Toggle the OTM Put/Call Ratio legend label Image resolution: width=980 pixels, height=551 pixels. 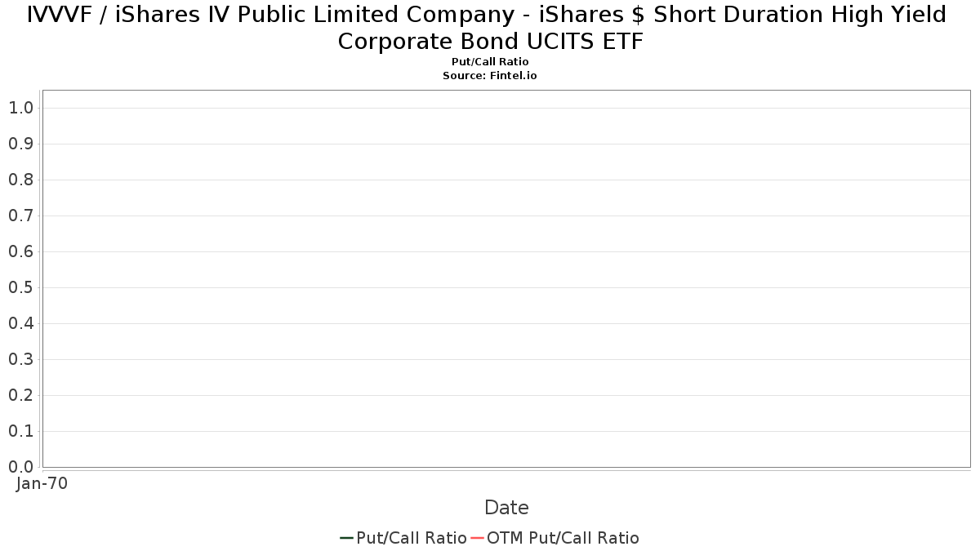click(563, 538)
